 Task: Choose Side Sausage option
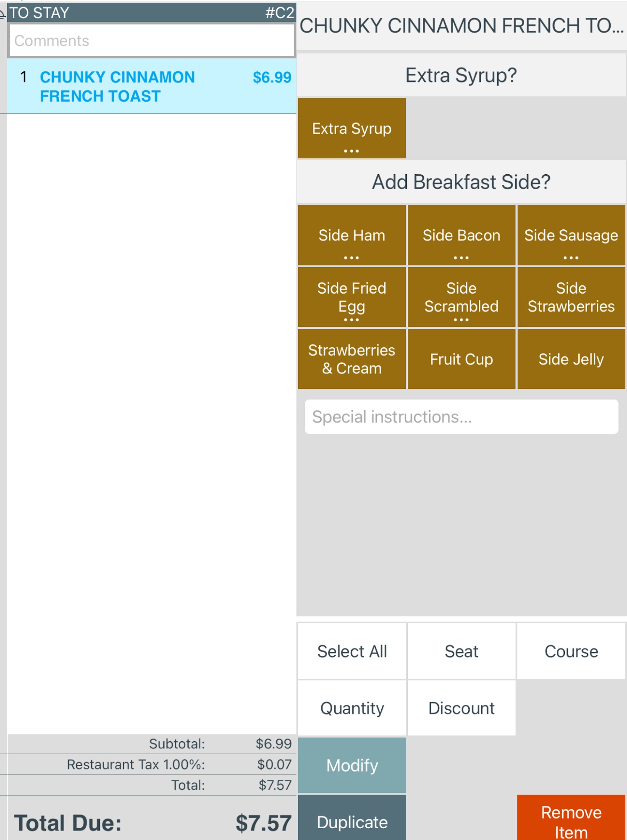click(571, 236)
